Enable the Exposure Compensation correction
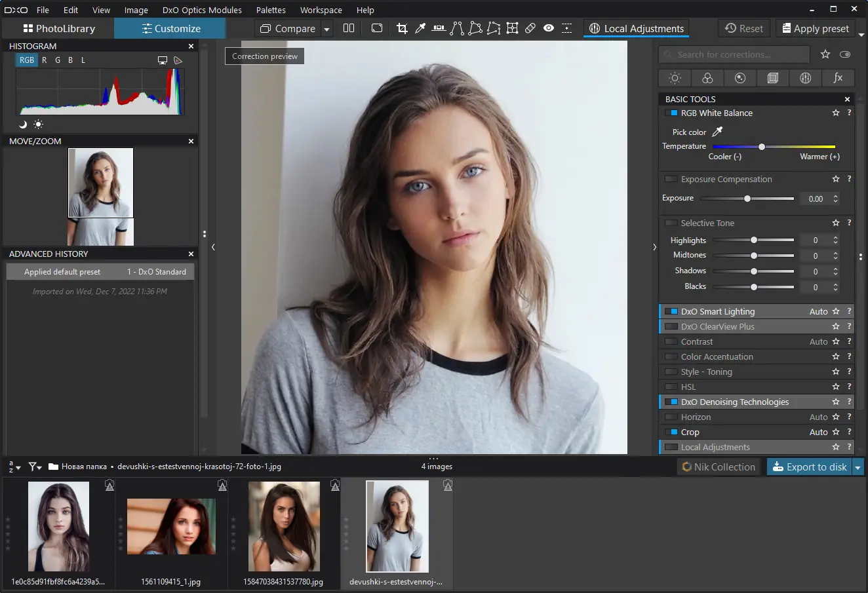Viewport: 868px width, 593px height. (671, 179)
